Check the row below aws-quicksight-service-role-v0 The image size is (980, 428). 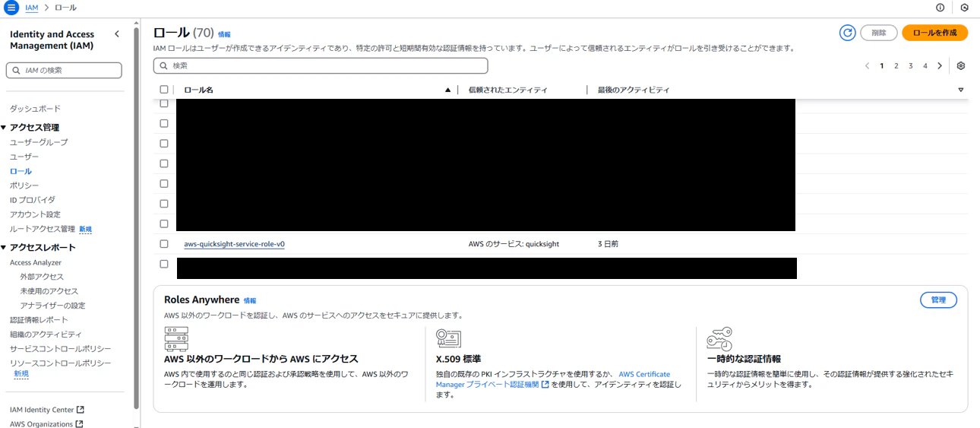[164, 264]
